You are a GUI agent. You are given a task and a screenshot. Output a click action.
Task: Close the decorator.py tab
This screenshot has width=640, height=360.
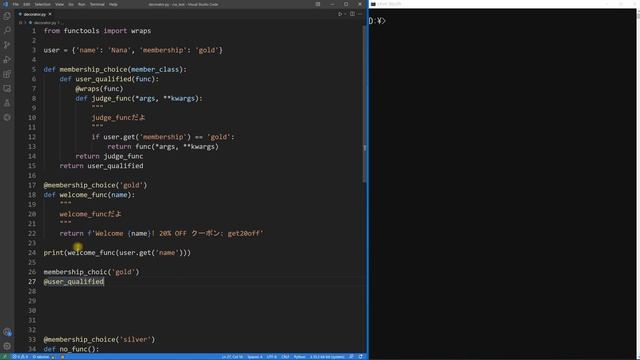(x=50, y=14)
